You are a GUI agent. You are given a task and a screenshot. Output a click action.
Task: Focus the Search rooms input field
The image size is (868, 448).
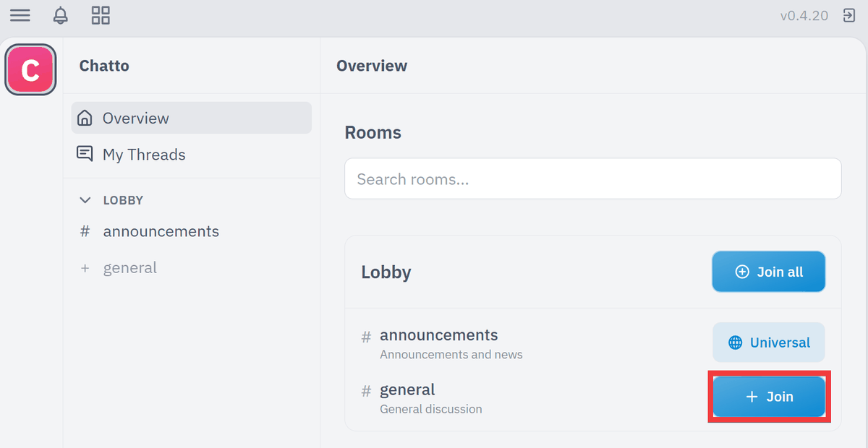[593, 178]
